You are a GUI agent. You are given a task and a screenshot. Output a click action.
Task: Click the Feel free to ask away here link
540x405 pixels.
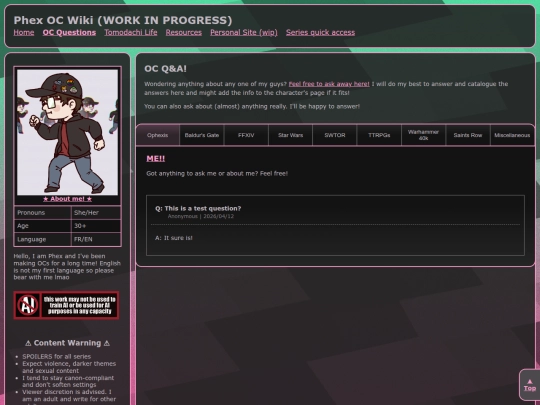point(329,84)
